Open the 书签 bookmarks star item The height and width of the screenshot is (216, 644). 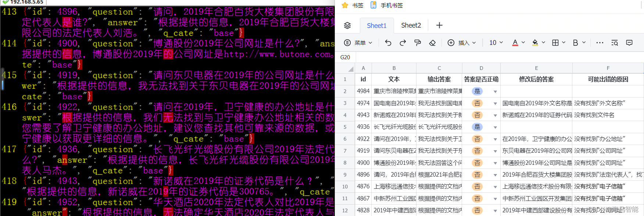coord(353,5)
